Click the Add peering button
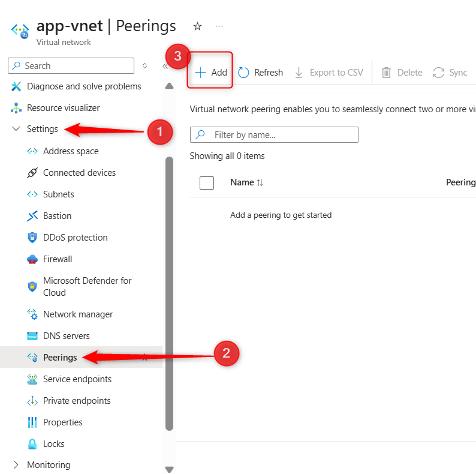The height and width of the screenshot is (474, 476). [210, 73]
